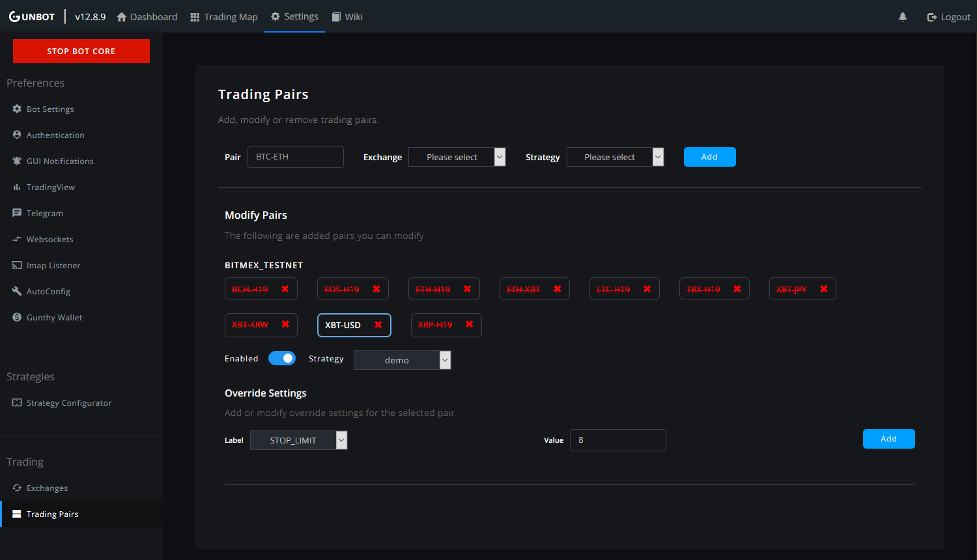977x560 pixels.
Task: Click the Gunthy Wallet coin icon
Action: point(17,317)
